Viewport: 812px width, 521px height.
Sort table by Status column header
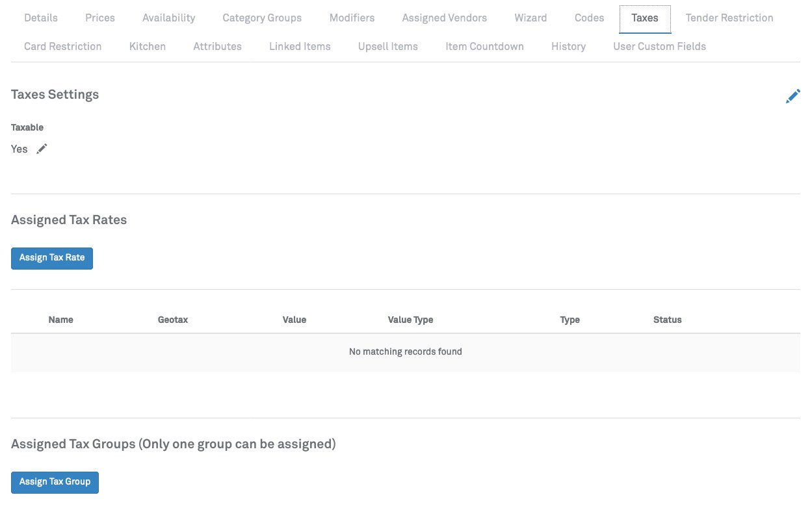(x=667, y=320)
